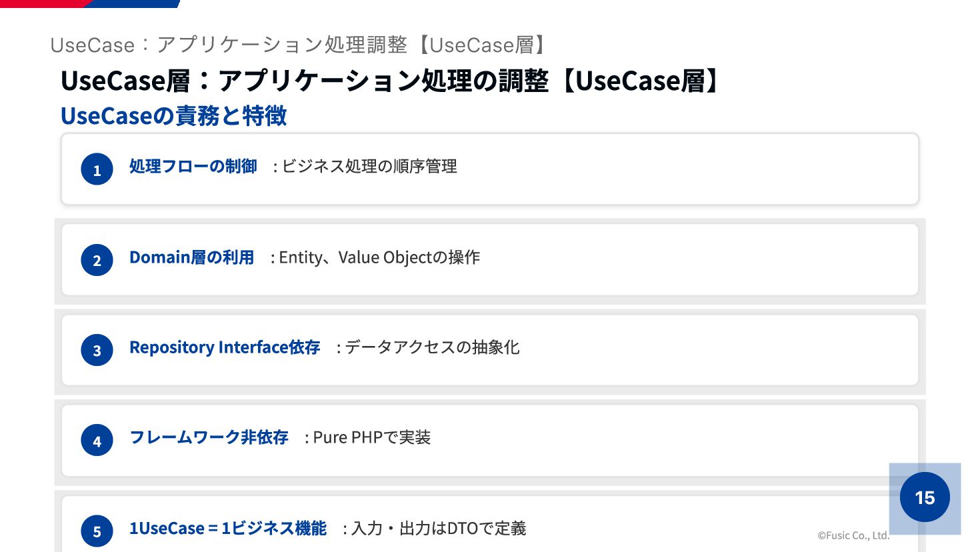The image size is (980, 552).
Task: Click the number 1 circle badge
Action: 97,169
